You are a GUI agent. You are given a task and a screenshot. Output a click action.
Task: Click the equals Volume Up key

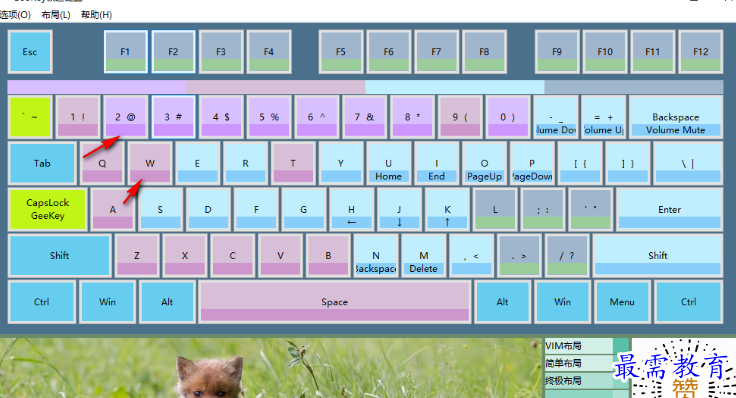[604, 117]
